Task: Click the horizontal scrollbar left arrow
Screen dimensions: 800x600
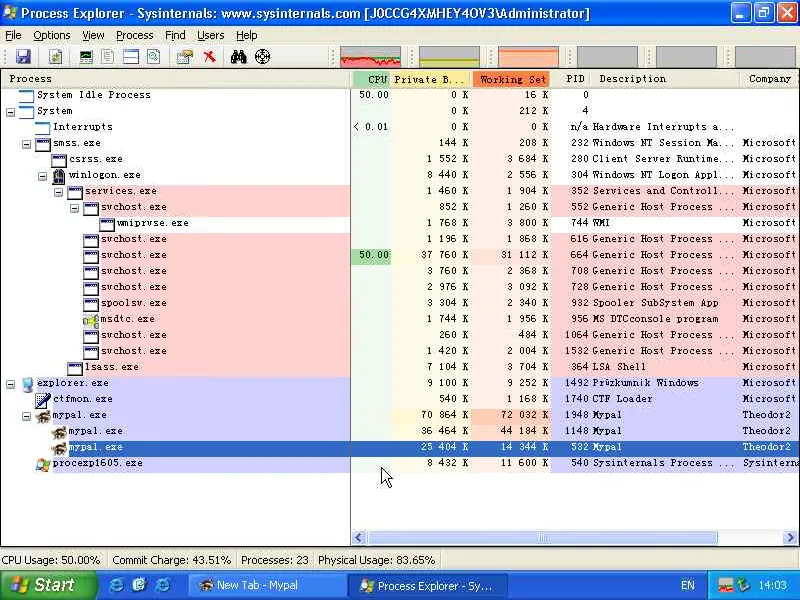Action: (x=358, y=537)
